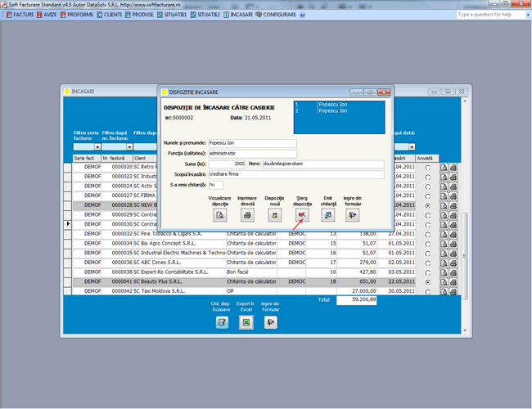The width and height of the screenshot is (532, 409).
Task: Print document for row 0000032
Action: (453, 234)
